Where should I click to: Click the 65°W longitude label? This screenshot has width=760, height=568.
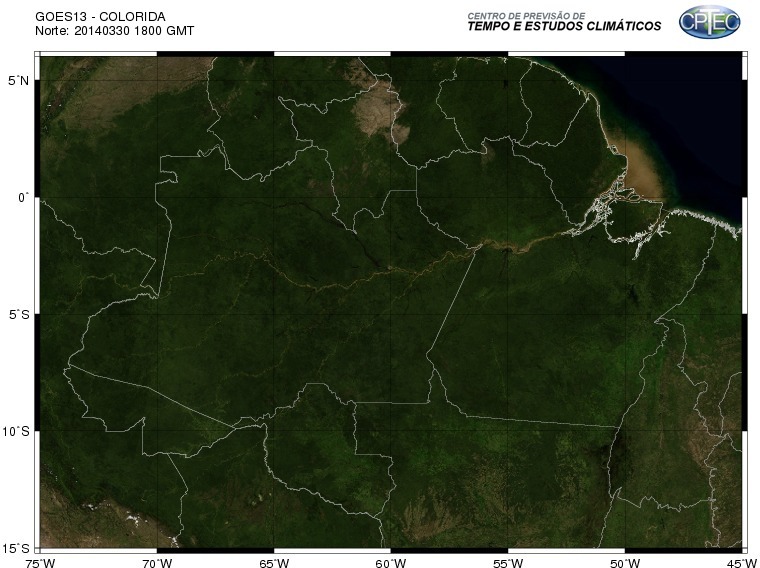[x=274, y=563]
